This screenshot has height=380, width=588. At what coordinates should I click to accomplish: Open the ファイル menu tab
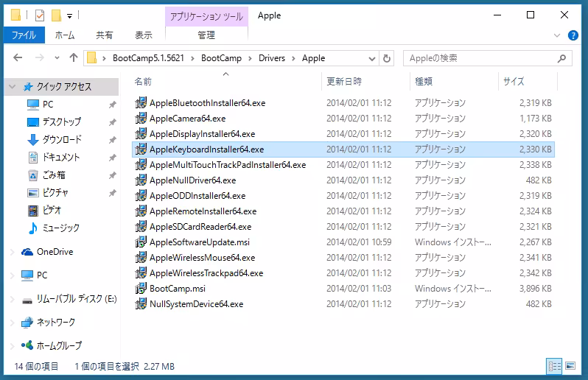(24, 35)
